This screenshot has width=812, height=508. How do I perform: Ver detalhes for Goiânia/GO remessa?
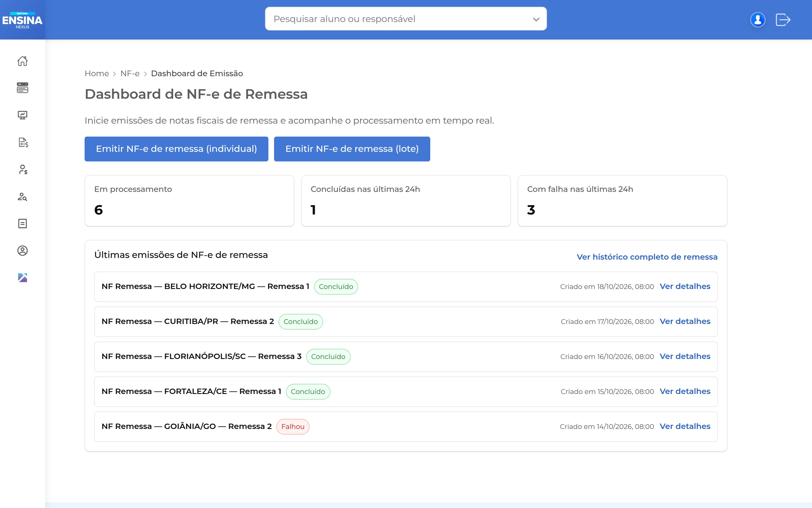coord(685,426)
